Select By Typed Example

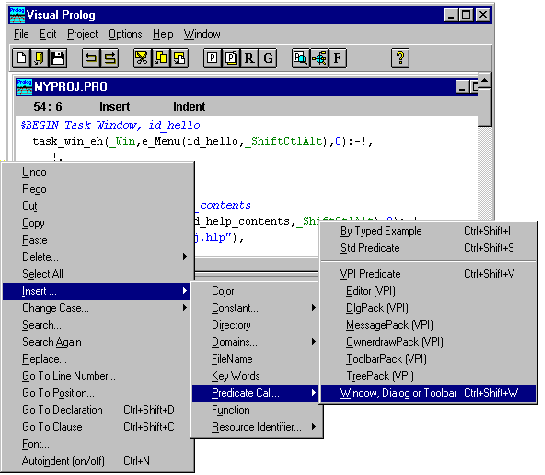tap(428, 231)
